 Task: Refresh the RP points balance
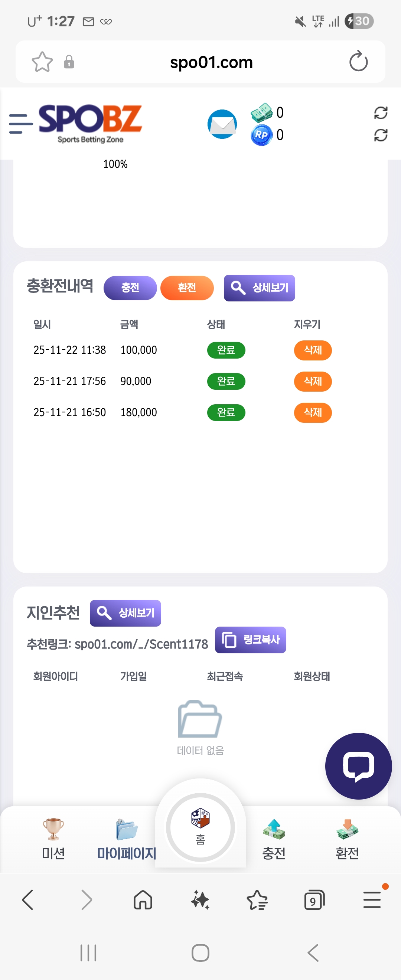(x=381, y=135)
